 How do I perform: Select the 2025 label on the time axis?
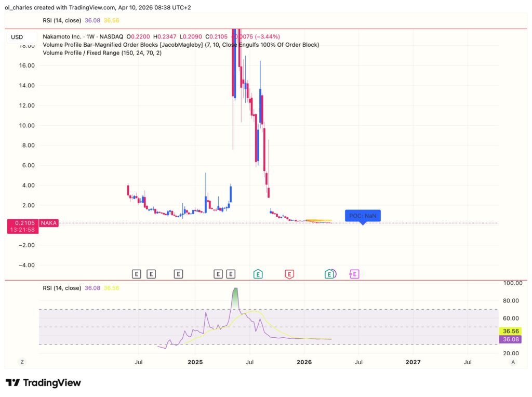195,362
